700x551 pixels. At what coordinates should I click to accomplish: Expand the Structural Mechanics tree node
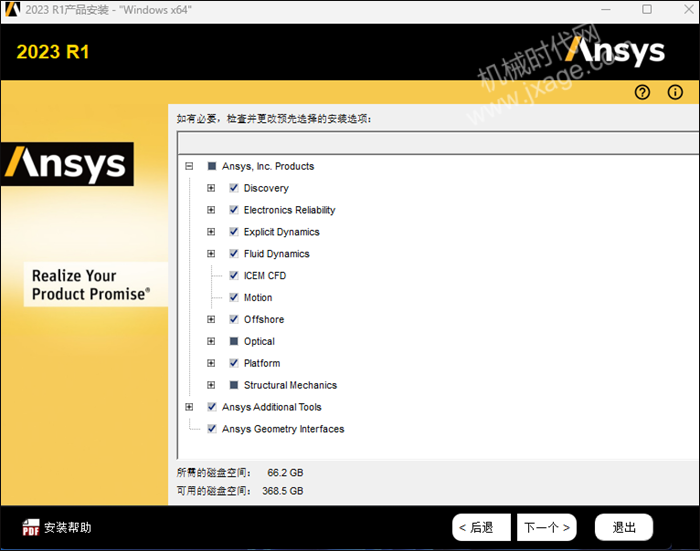pos(211,385)
